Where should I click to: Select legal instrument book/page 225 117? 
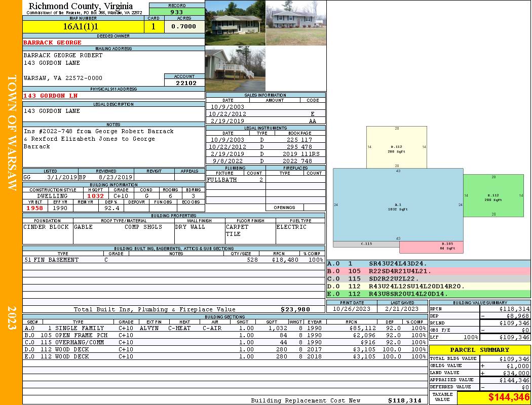[299, 140]
